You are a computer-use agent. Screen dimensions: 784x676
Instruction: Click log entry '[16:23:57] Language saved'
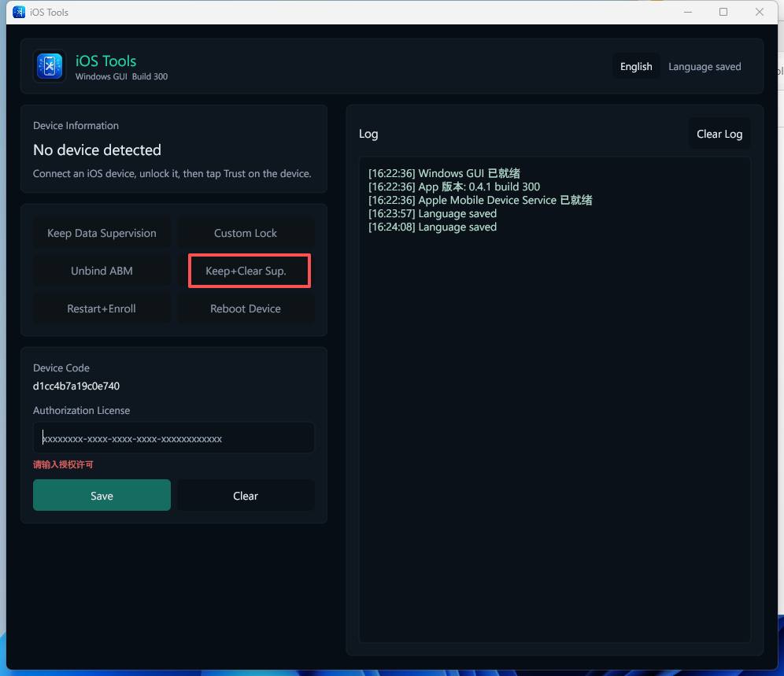(x=432, y=213)
